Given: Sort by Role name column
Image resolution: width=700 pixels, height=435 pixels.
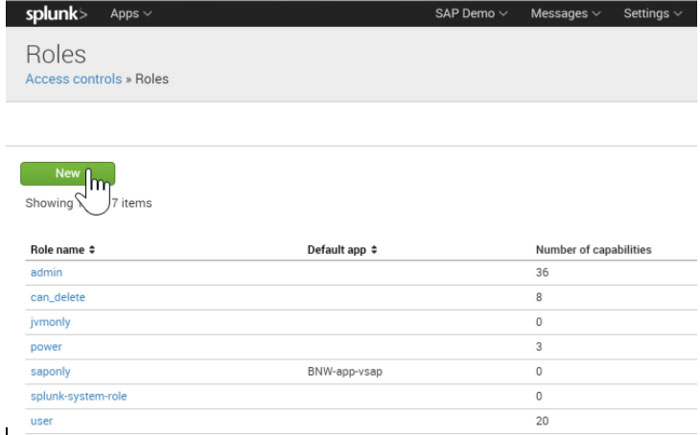Looking at the screenshot, I should pos(62,249).
